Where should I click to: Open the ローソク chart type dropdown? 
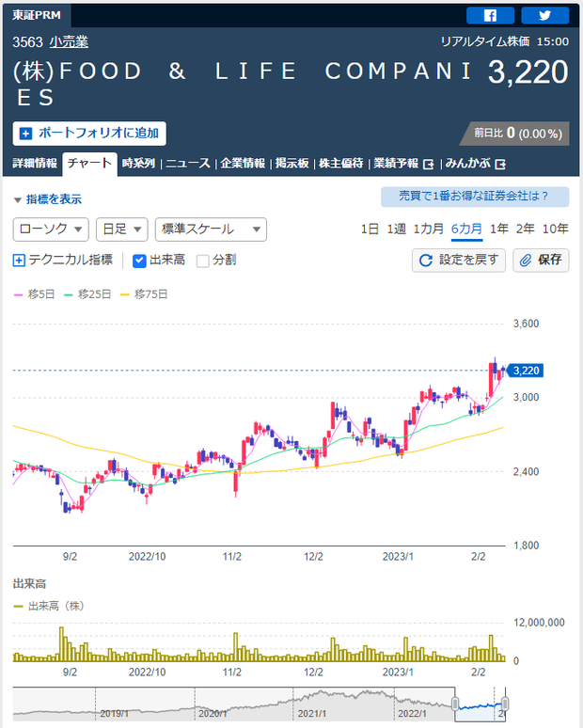point(52,229)
